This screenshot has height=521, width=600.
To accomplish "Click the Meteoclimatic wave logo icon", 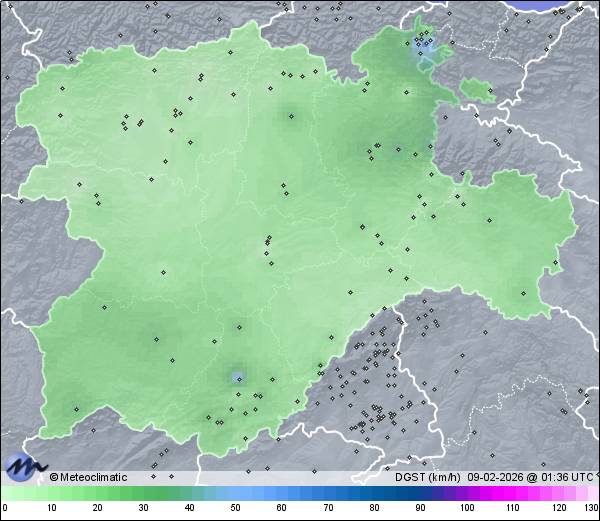I will click(25, 466).
